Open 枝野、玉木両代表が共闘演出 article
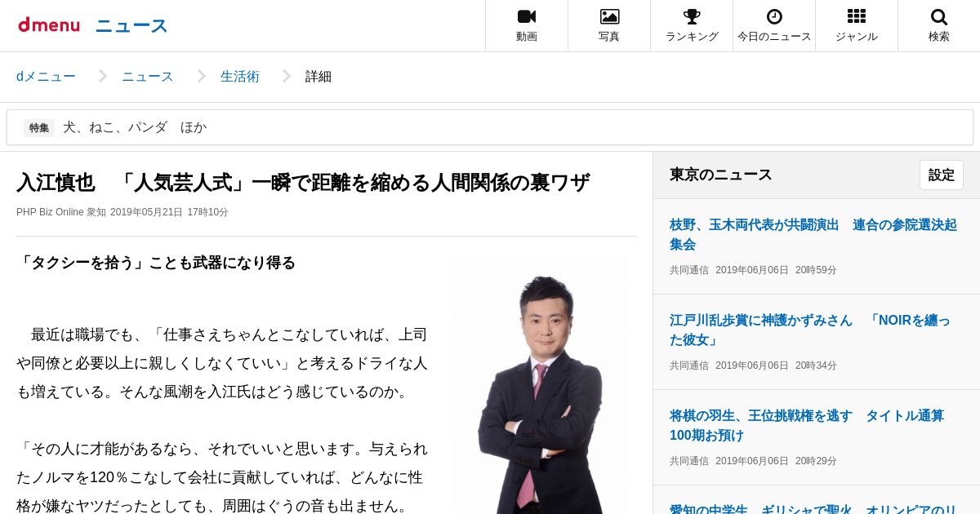Image resolution: width=980 pixels, height=514 pixels. [x=813, y=234]
